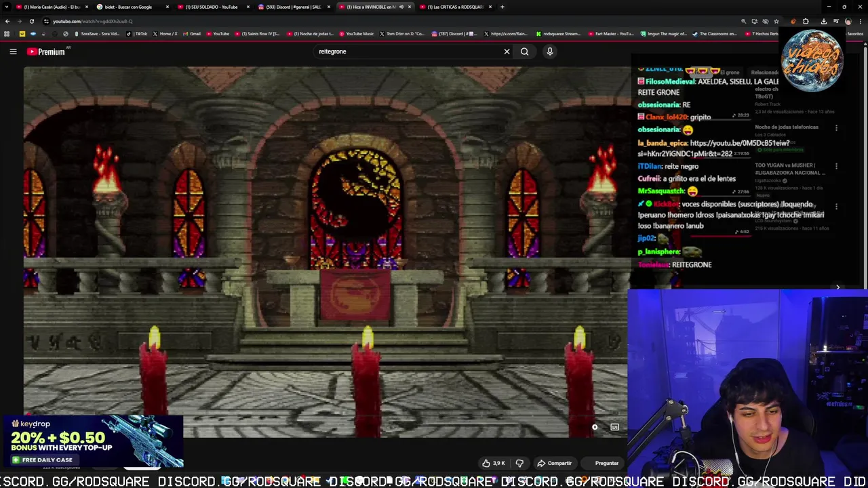Open Noche de jodas telefonicas suggested video
Screen dimensions: 868x488
(787, 127)
